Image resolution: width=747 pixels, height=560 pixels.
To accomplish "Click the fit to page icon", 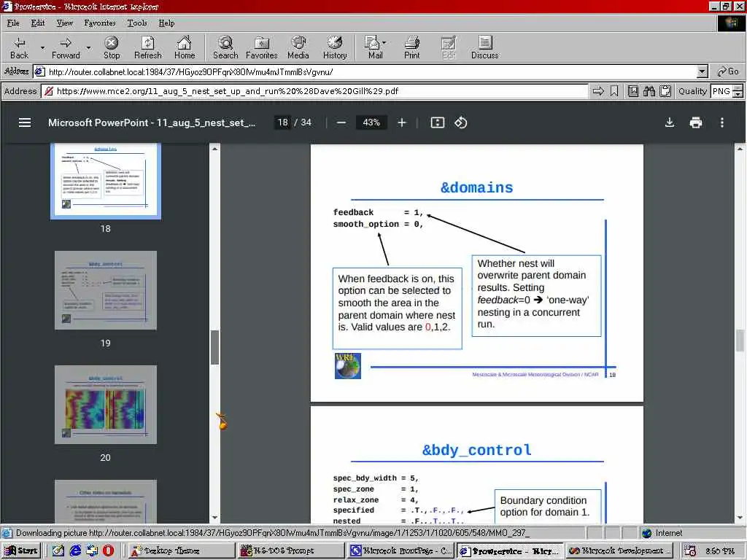I will coord(438,122).
